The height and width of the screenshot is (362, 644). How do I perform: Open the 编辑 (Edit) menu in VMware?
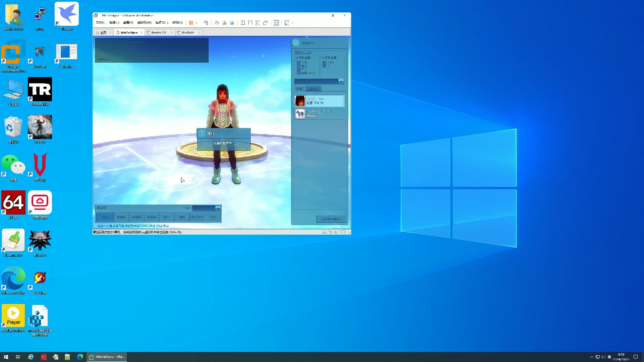[x=114, y=23]
